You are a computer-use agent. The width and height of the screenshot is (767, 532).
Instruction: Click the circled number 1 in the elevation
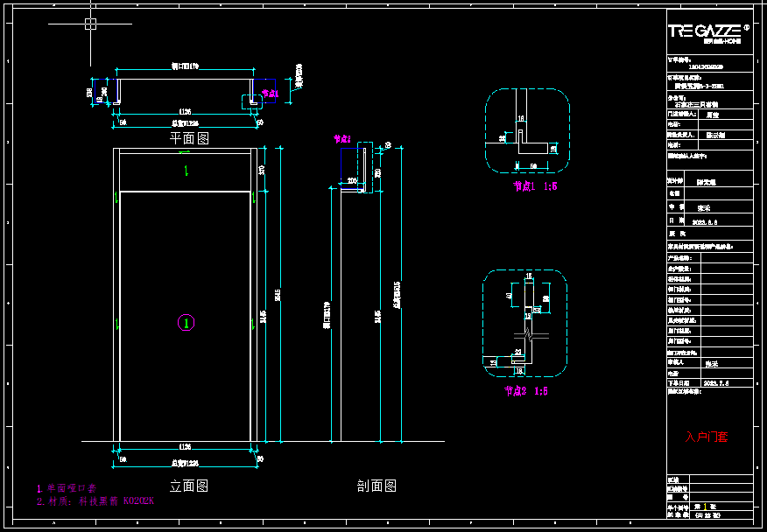186,323
